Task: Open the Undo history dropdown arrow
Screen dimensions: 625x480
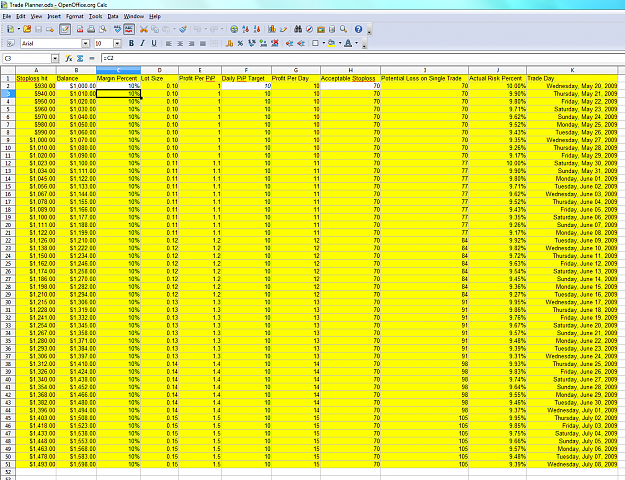Action: (205, 29)
